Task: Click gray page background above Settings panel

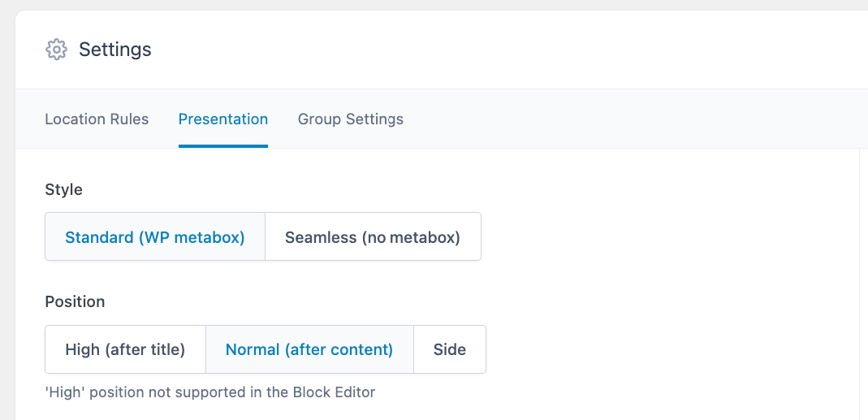Action: tap(406, 5)
